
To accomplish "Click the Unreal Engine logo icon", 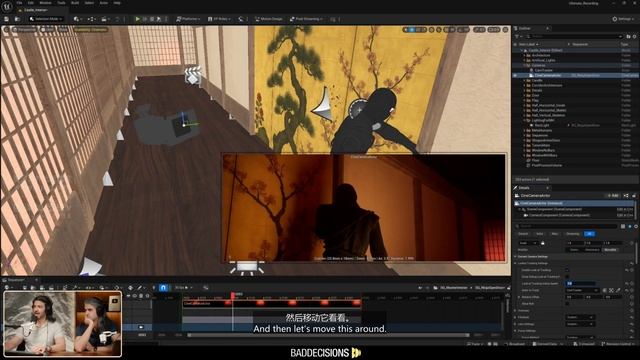I will (7, 6).
